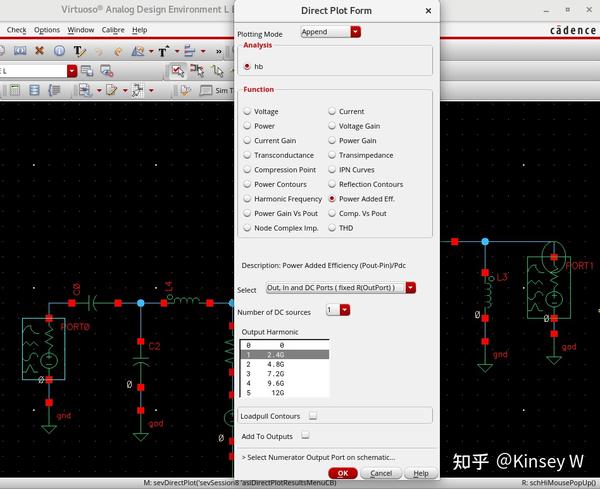Select Power Added Eff. radio button
Image resolution: width=600 pixels, height=489 pixels.
(x=332, y=199)
